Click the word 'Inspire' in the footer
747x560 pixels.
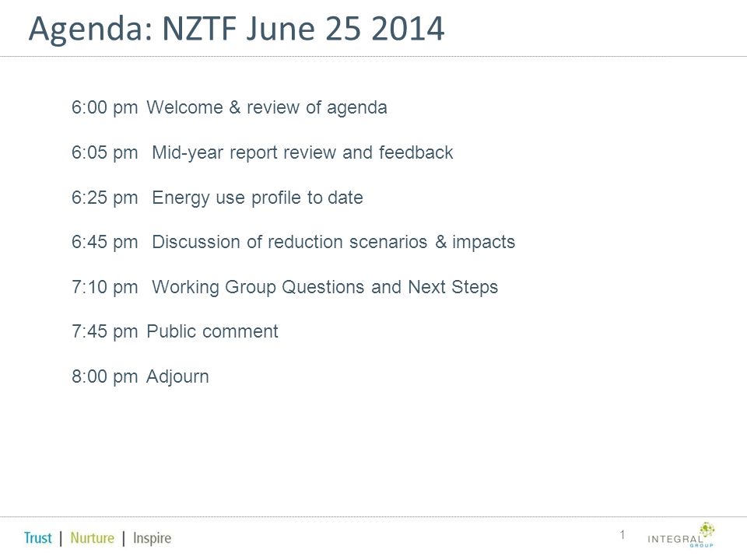click(x=152, y=538)
